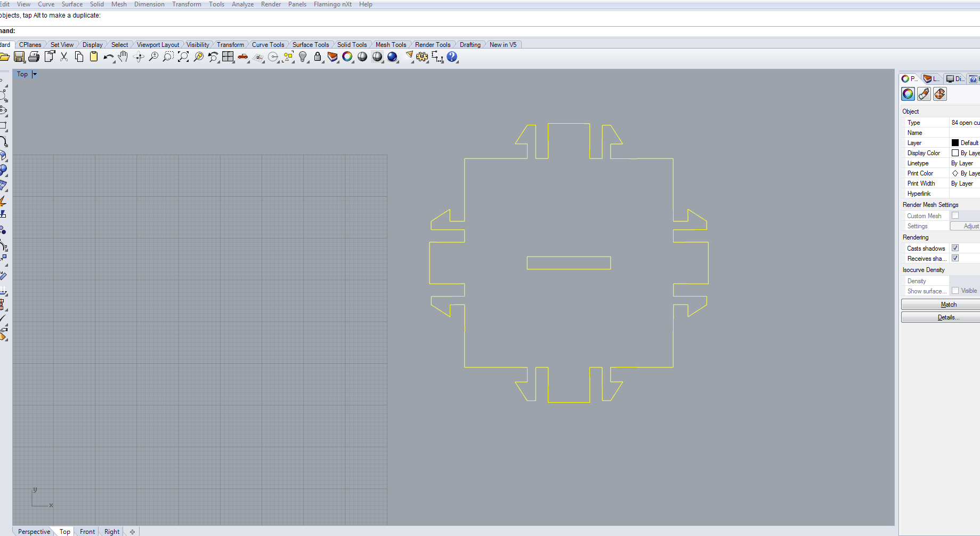Click the Dimension tool toolbar icon
The height and width of the screenshot is (536, 980).
tap(437, 57)
